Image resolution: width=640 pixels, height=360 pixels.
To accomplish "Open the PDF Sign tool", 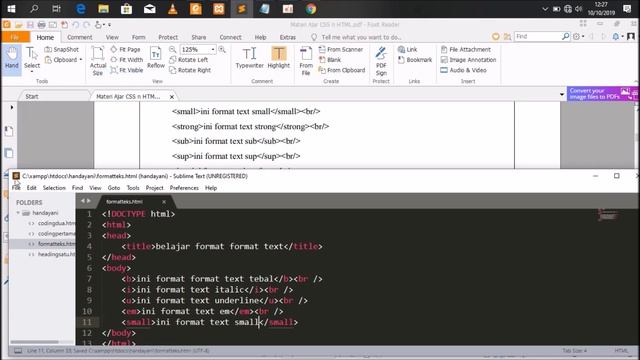I will pyautogui.click(x=381, y=60).
